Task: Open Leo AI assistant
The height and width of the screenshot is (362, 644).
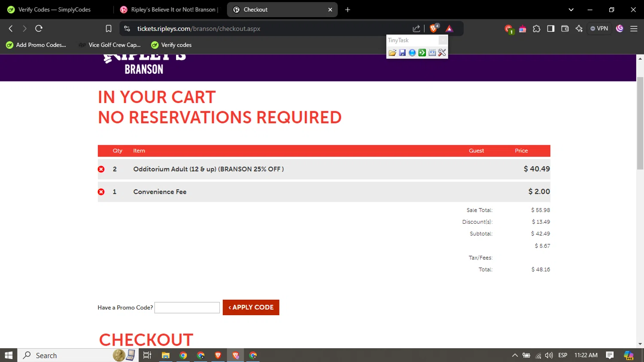Action: click(579, 29)
